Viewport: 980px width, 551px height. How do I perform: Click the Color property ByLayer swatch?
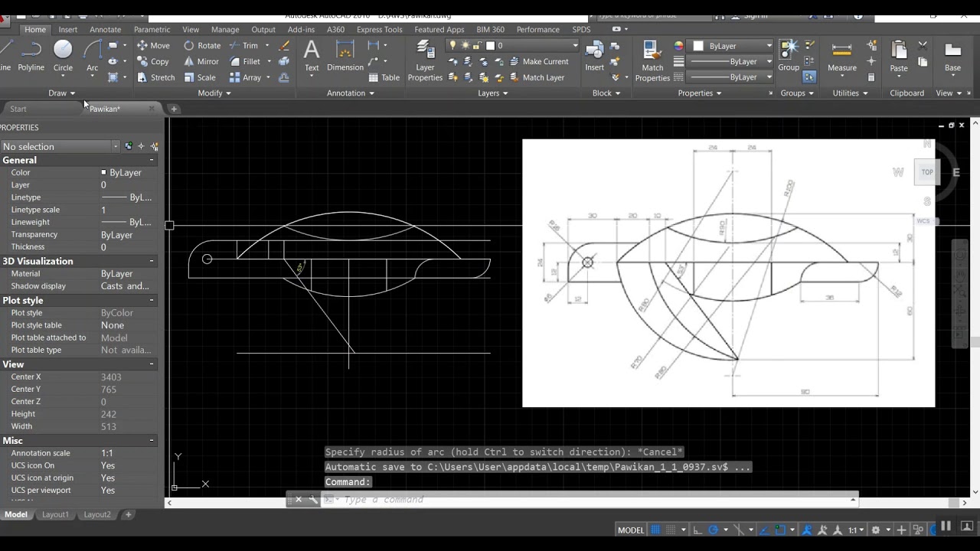[103, 173]
